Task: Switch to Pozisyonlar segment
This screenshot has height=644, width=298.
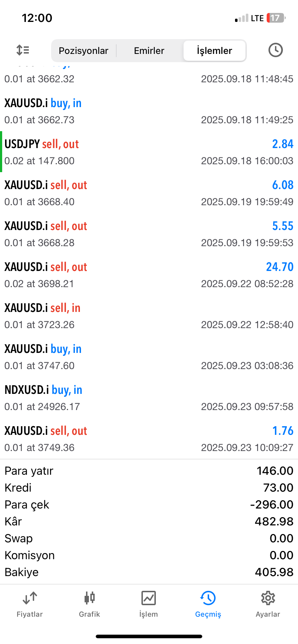Action: click(x=83, y=51)
